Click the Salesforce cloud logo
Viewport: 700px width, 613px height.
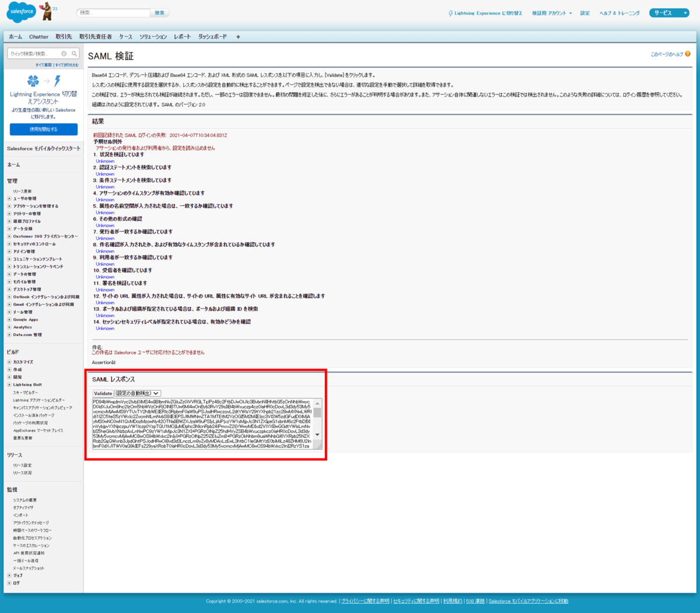22,12
